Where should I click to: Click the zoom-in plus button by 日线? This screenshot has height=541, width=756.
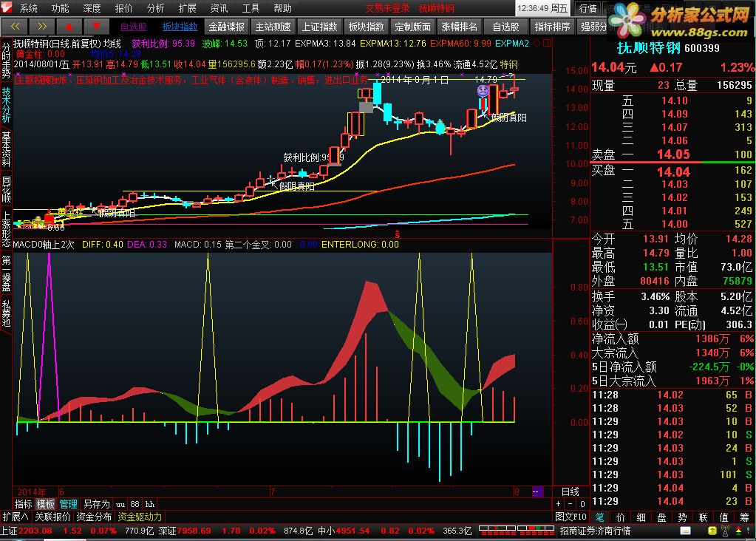click(x=559, y=504)
